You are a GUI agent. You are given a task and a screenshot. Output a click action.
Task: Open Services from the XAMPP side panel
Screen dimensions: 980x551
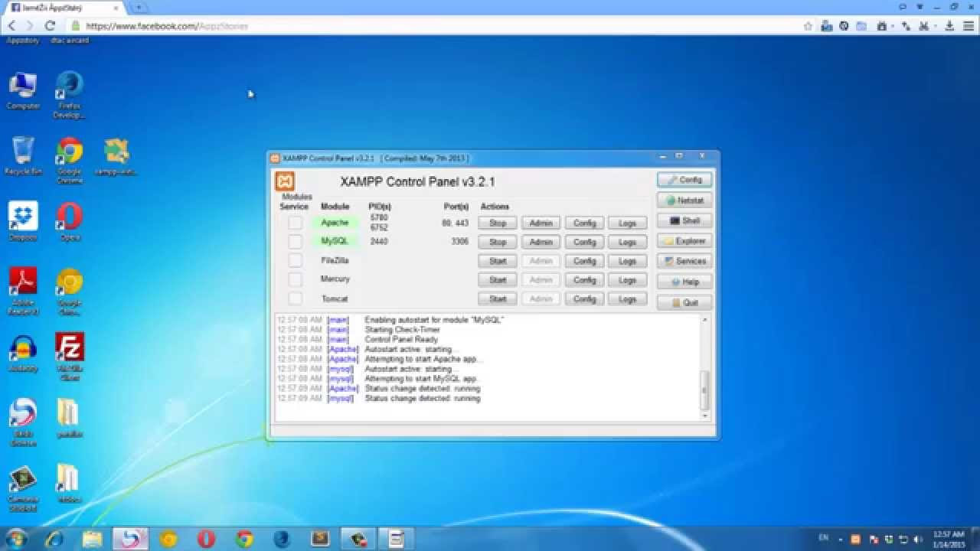(x=684, y=261)
